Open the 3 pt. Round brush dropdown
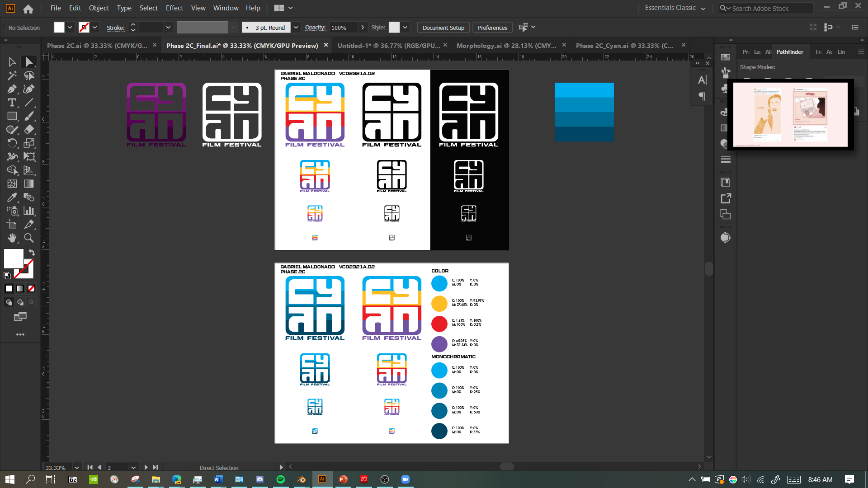 pos(296,28)
